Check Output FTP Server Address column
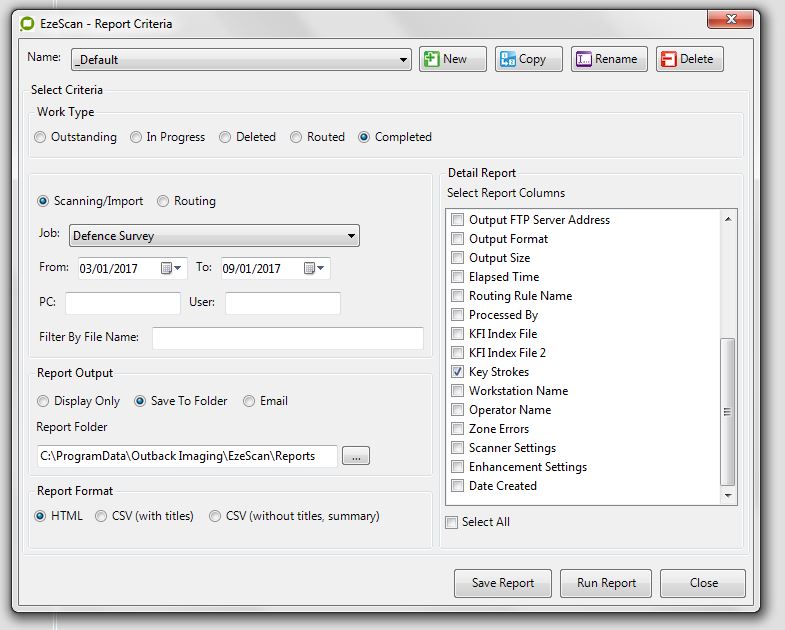785x630 pixels. [457, 219]
